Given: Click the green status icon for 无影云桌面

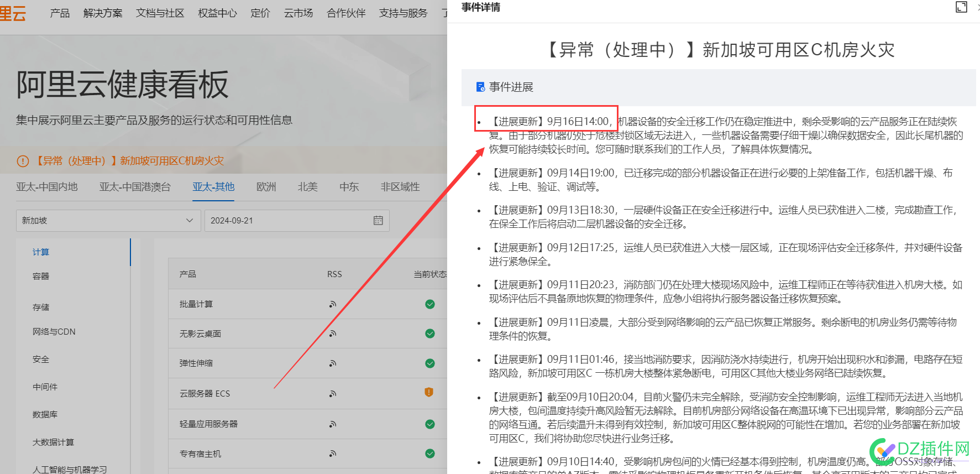Looking at the screenshot, I should click(x=430, y=334).
